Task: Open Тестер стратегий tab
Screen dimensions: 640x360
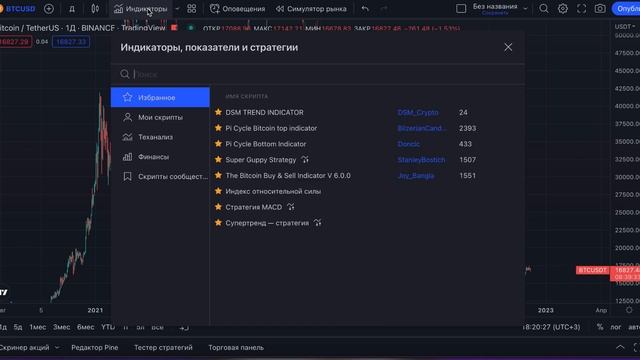Action: point(163,348)
